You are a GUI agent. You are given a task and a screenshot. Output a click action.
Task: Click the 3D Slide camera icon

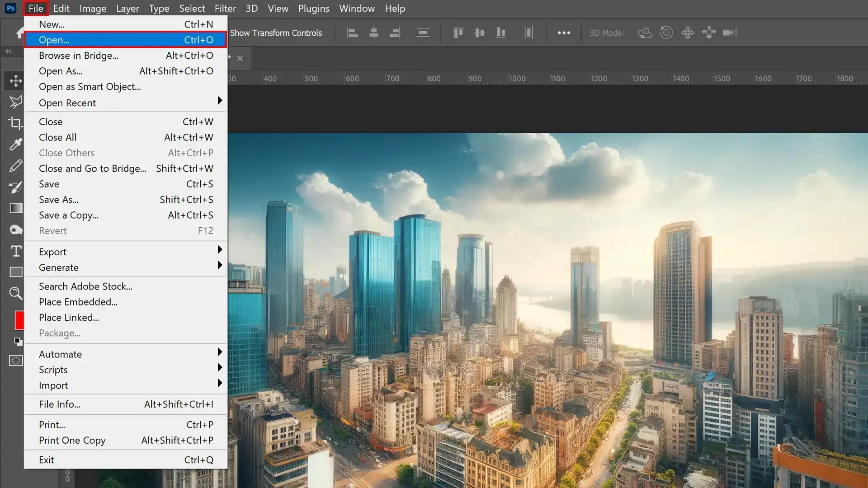coord(709,33)
